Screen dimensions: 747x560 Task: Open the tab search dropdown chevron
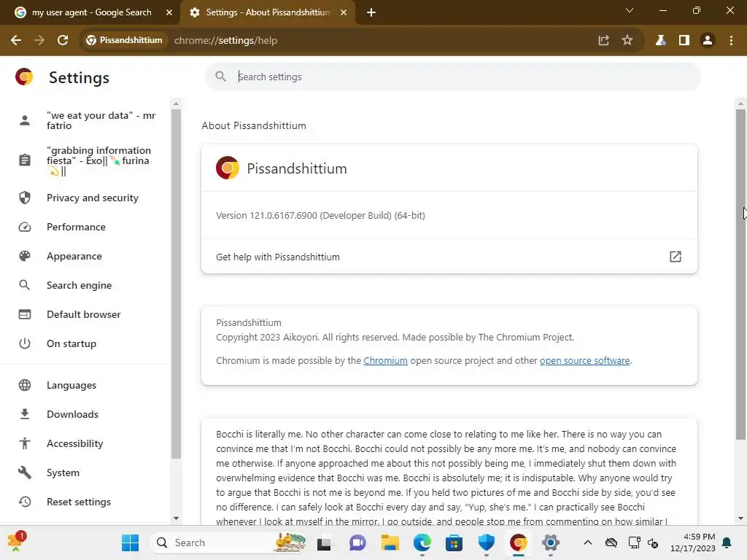(x=630, y=10)
